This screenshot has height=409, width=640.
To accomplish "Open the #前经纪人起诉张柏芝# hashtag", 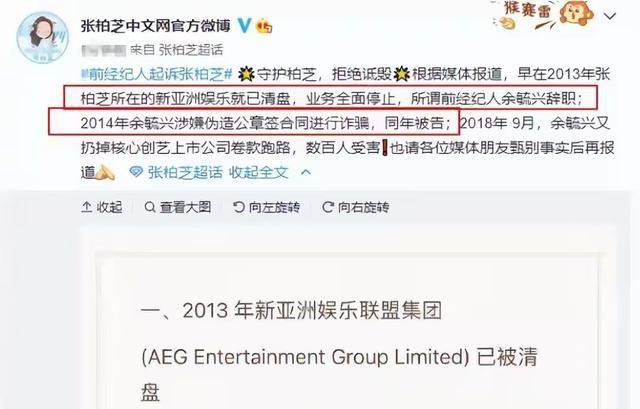I will pyautogui.click(x=157, y=74).
